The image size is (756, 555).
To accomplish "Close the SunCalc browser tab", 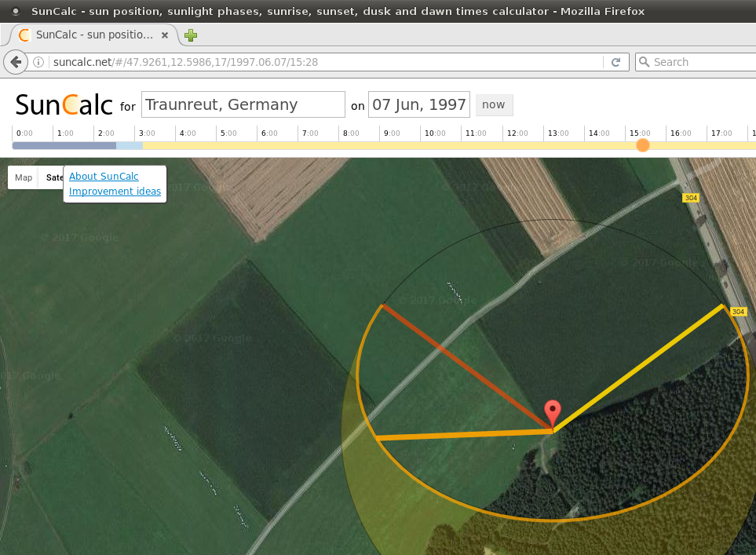I will pos(164,35).
